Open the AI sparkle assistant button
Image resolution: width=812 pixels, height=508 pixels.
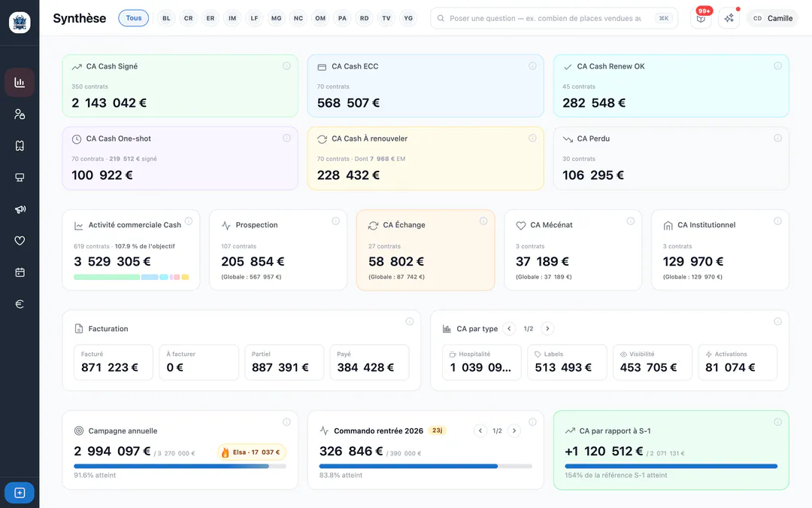pyautogui.click(x=729, y=18)
